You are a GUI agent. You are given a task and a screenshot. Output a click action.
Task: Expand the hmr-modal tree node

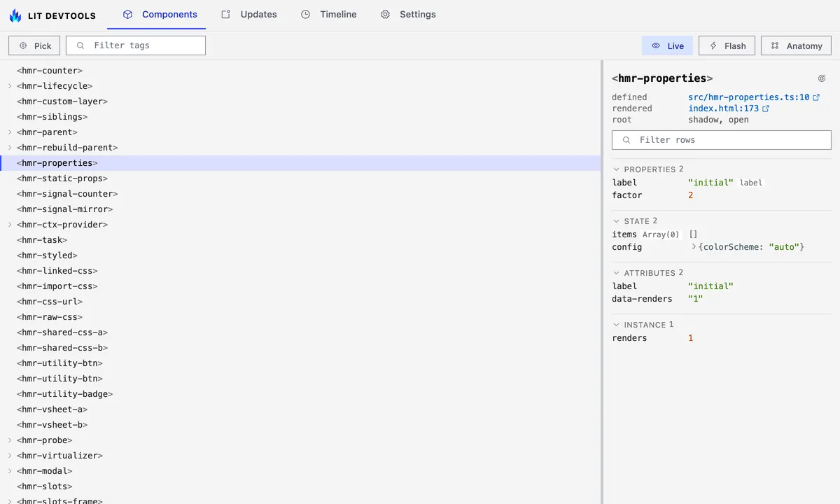click(10, 471)
